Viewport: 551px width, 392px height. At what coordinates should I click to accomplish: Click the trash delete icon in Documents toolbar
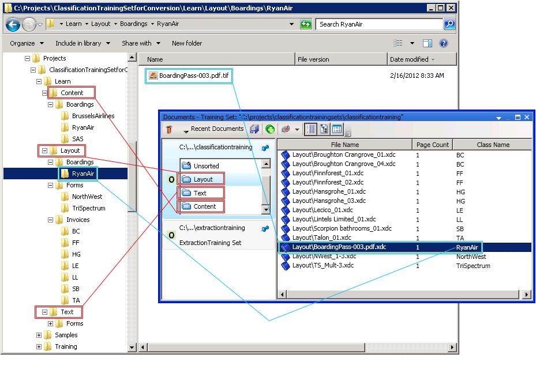coord(170,129)
